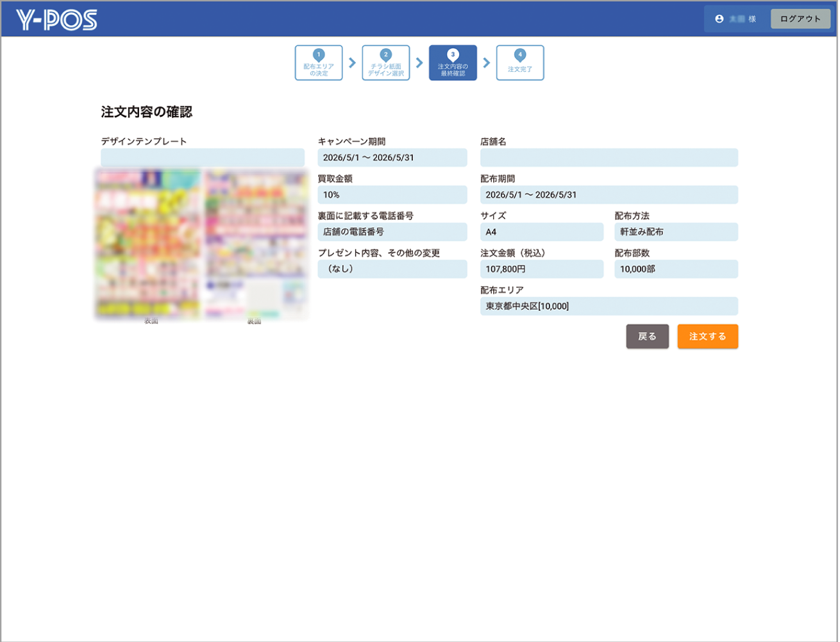Viewport: 840px width, 642px height.
Task: Click the 注文金額 107,800円 field
Action: point(542,269)
